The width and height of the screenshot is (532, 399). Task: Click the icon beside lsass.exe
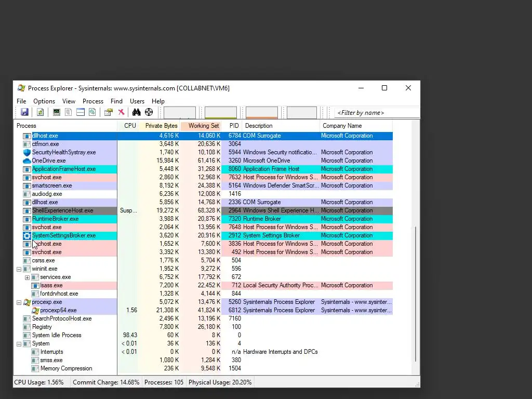tap(35, 285)
